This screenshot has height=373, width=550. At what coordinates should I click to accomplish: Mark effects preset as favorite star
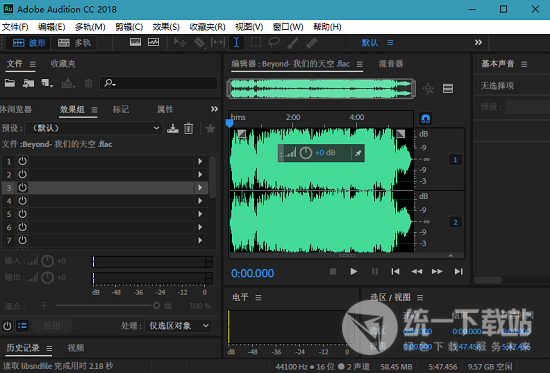[x=210, y=128]
